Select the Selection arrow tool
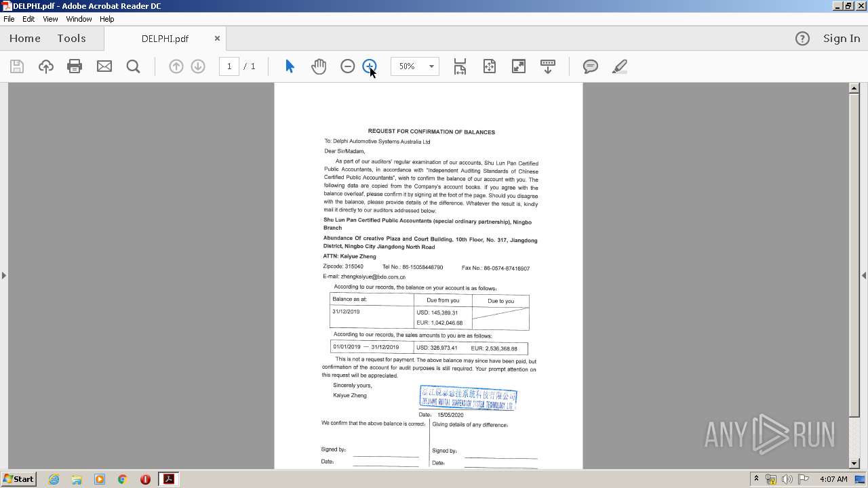The image size is (868, 488). point(290,66)
